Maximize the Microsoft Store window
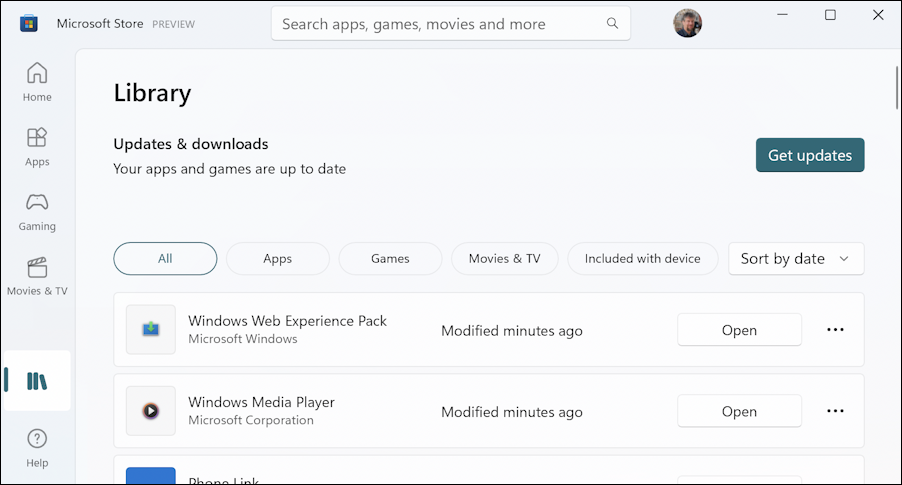Image resolution: width=902 pixels, height=485 pixels. coord(830,14)
